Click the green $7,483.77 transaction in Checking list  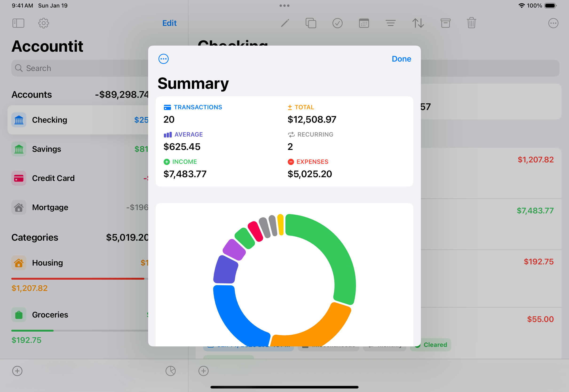[x=535, y=211]
